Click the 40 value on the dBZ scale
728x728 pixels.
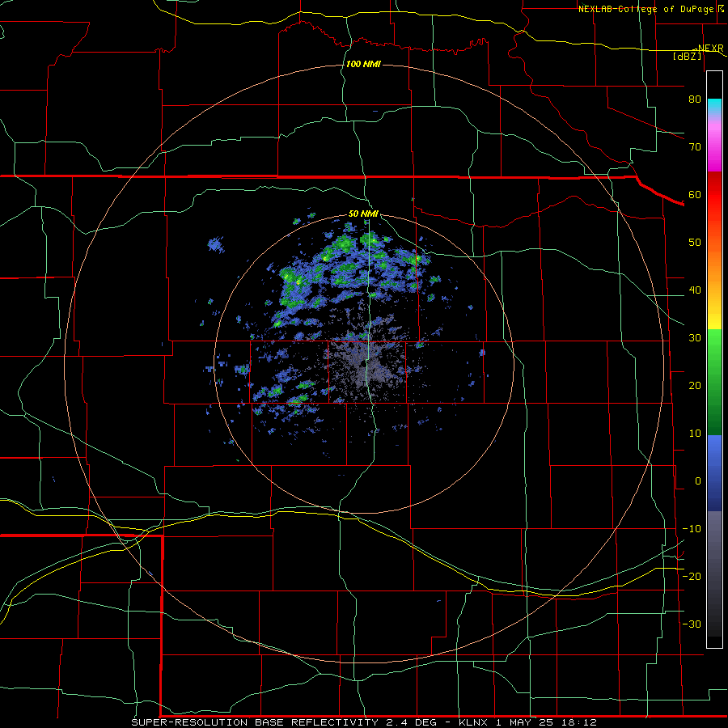pos(695,290)
